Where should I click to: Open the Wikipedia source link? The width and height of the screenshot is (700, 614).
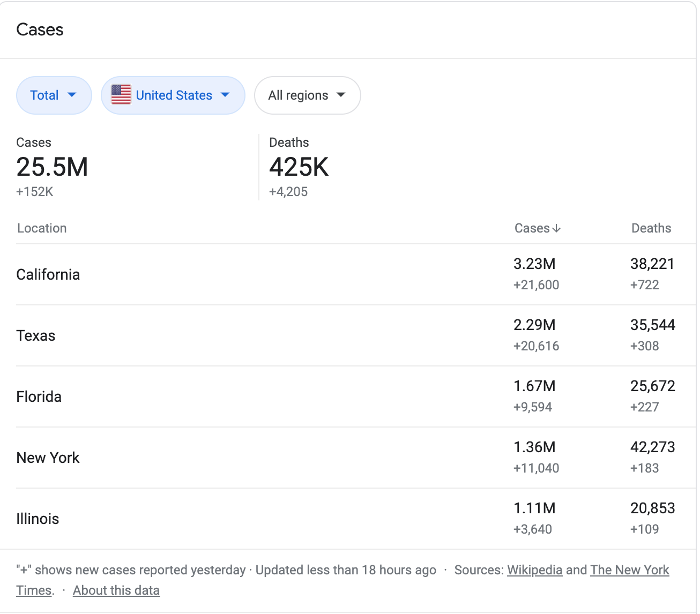click(x=534, y=570)
